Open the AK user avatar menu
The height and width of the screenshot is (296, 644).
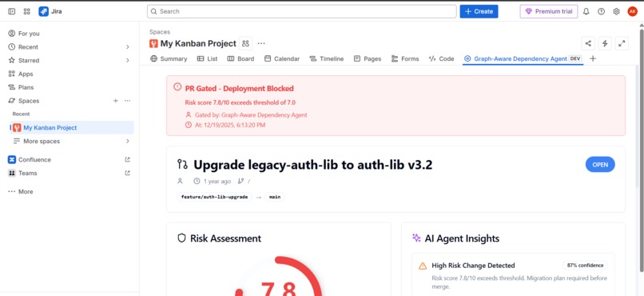click(x=632, y=11)
